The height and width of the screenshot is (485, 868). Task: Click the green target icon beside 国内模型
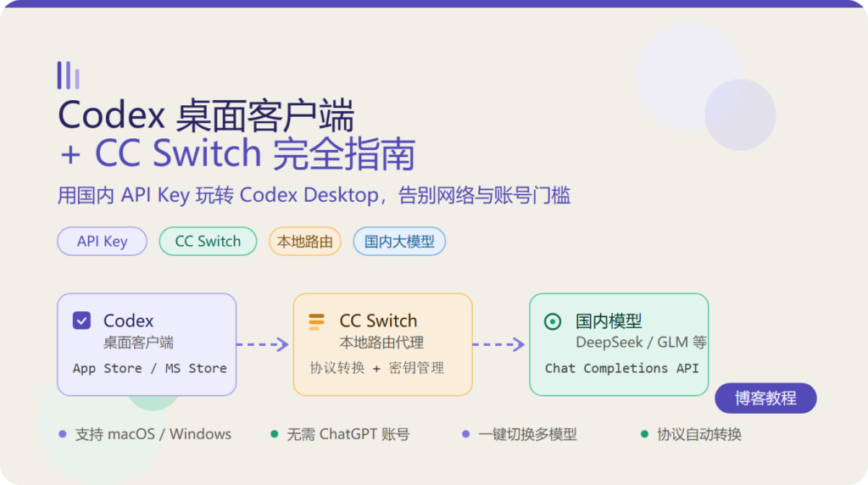(553, 321)
